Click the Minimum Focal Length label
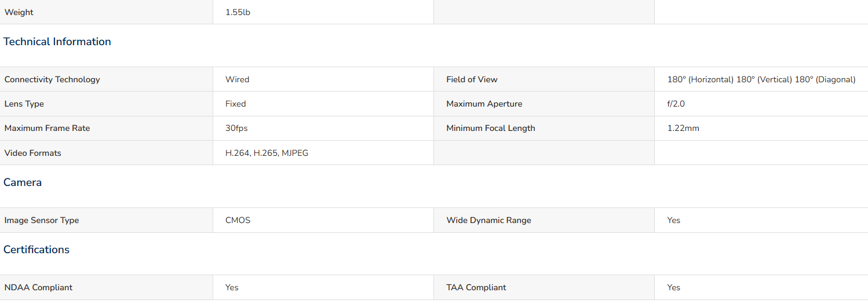This screenshot has height=303, width=868. click(x=491, y=128)
